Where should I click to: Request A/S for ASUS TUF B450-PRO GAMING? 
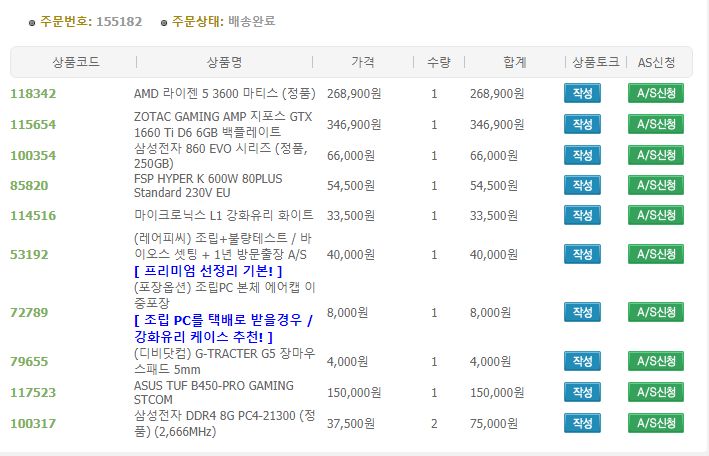click(x=656, y=392)
